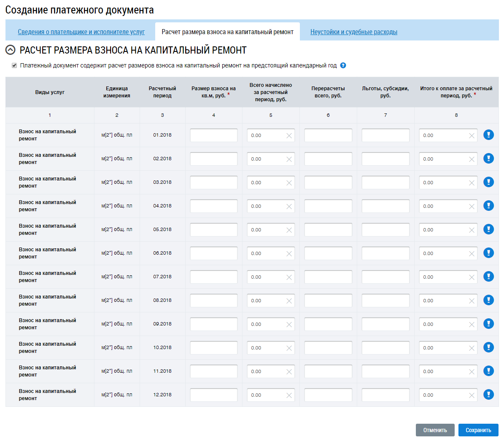Image resolution: width=504 pixels, height=441 pixels.
Task: Click the exclamation icon in the 08.2018 row
Action: coord(488,300)
